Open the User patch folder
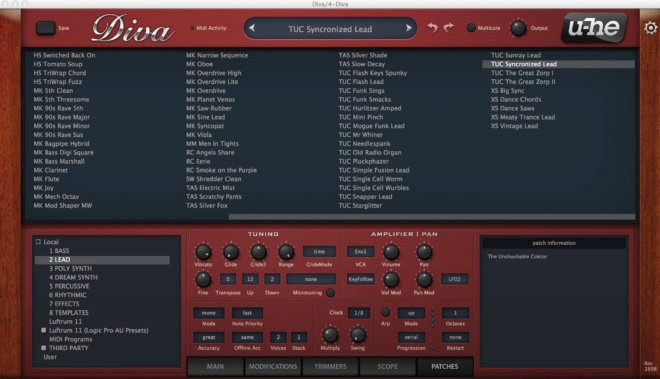 tap(50, 357)
